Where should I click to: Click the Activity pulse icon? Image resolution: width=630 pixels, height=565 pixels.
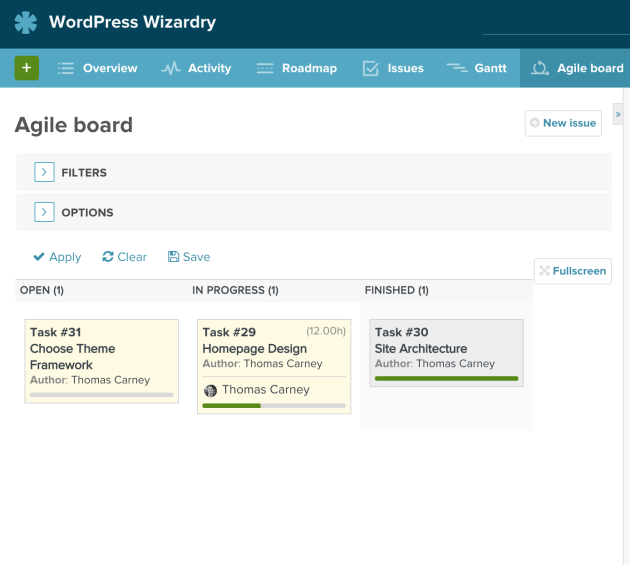click(171, 68)
